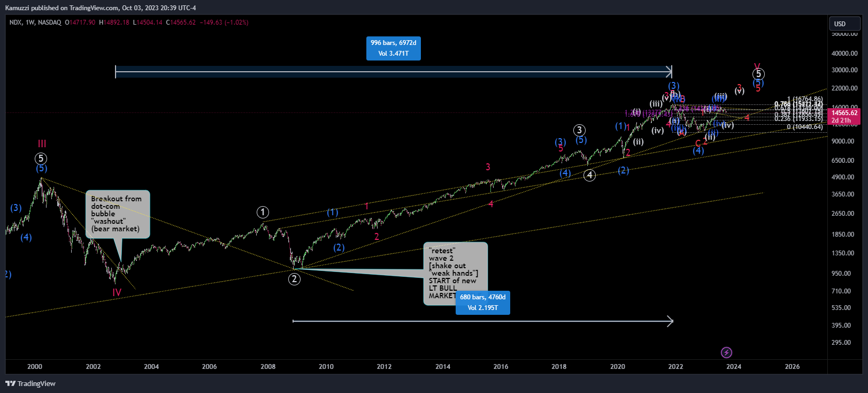Image resolution: width=868 pixels, height=393 pixels.
Task: Click the 2000 year label on the time axis
Action: click(35, 367)
